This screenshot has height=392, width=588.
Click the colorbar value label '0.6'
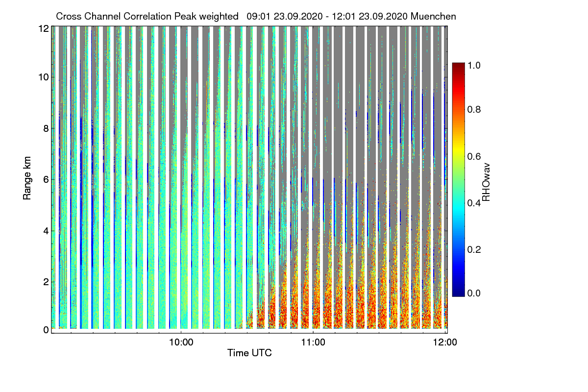tap(475, 156)
